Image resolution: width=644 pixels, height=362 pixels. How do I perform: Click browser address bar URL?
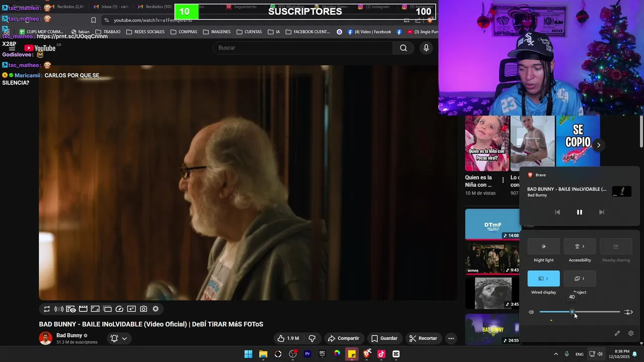coord(152,20)
